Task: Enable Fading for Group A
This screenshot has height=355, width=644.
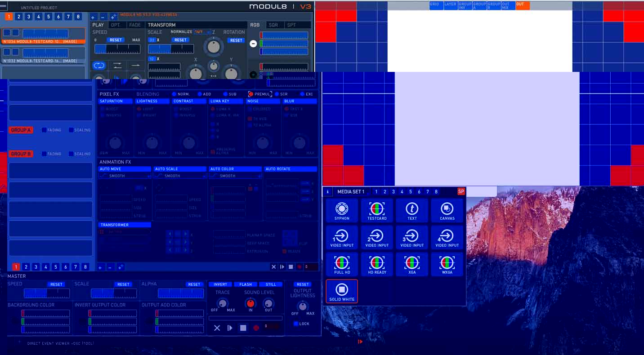Action: pyautogui.click(x=44, y=130)
